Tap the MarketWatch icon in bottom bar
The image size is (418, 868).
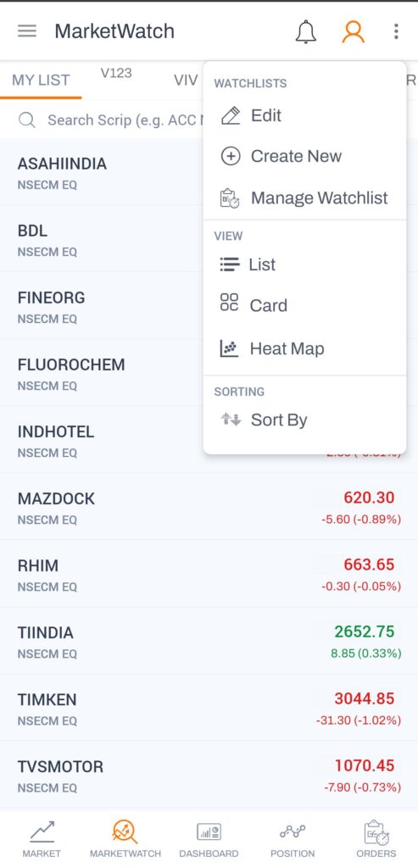[x=125, y=832]
